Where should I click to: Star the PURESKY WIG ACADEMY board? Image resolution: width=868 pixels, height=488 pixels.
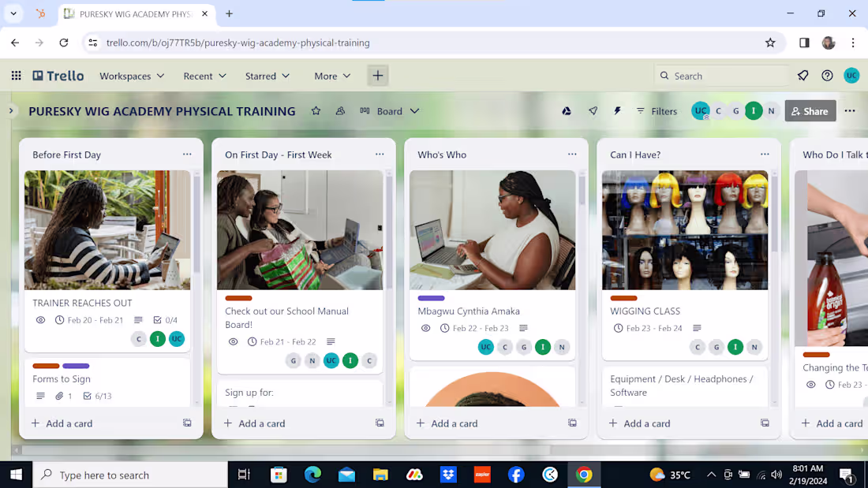click(316, 111)
